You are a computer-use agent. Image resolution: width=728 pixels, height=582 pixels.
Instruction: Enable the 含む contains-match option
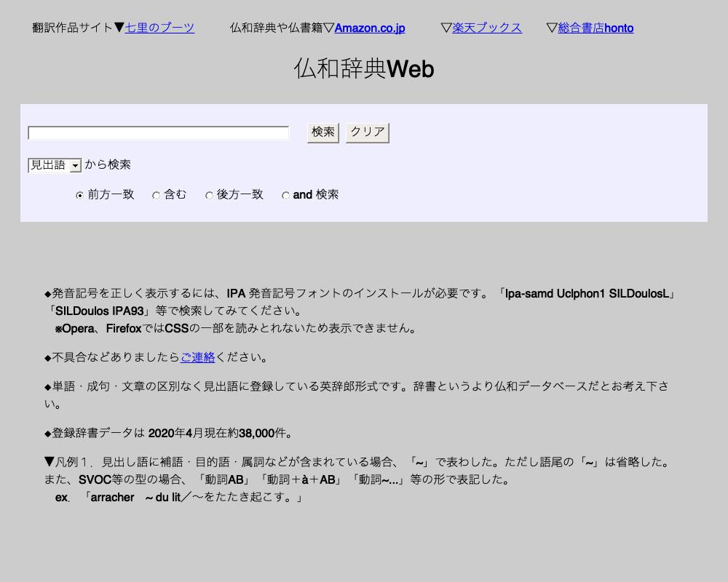156,195
